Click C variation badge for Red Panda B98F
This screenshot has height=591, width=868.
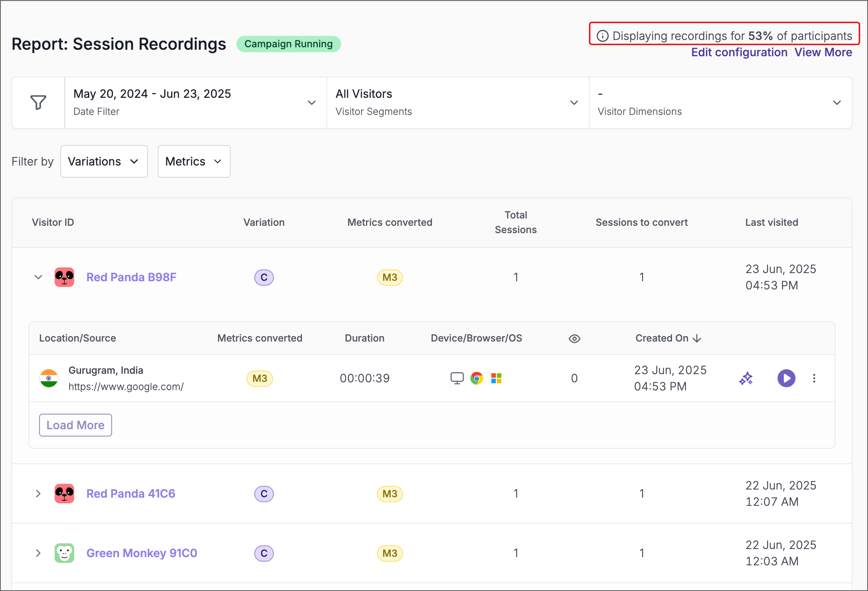click(264, 278)
